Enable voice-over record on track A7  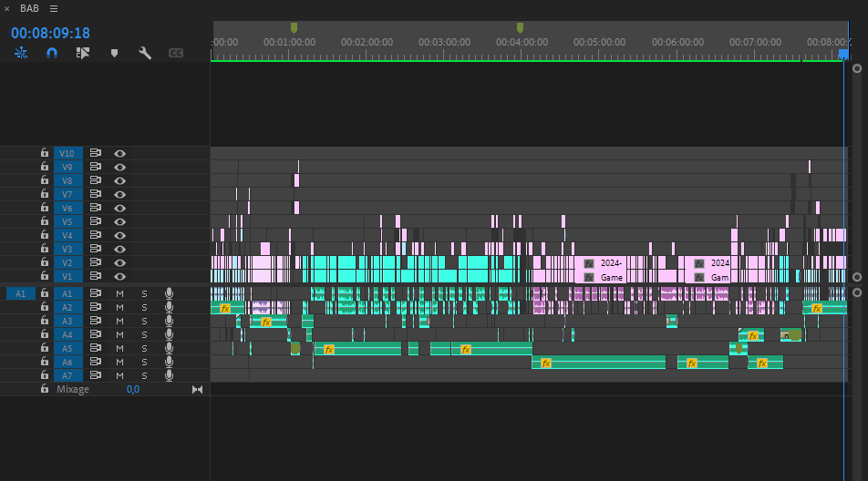(169, 375)
